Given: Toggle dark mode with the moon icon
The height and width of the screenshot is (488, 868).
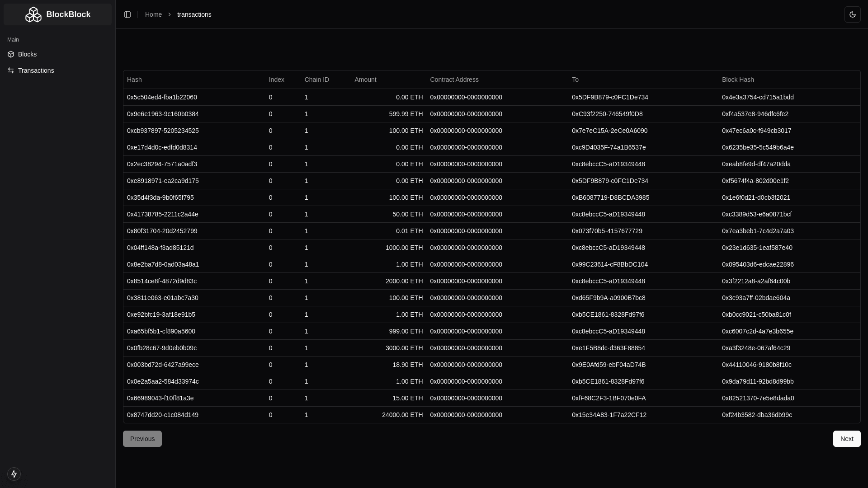Looking at the screenshot, I should (x=853, y=14).
